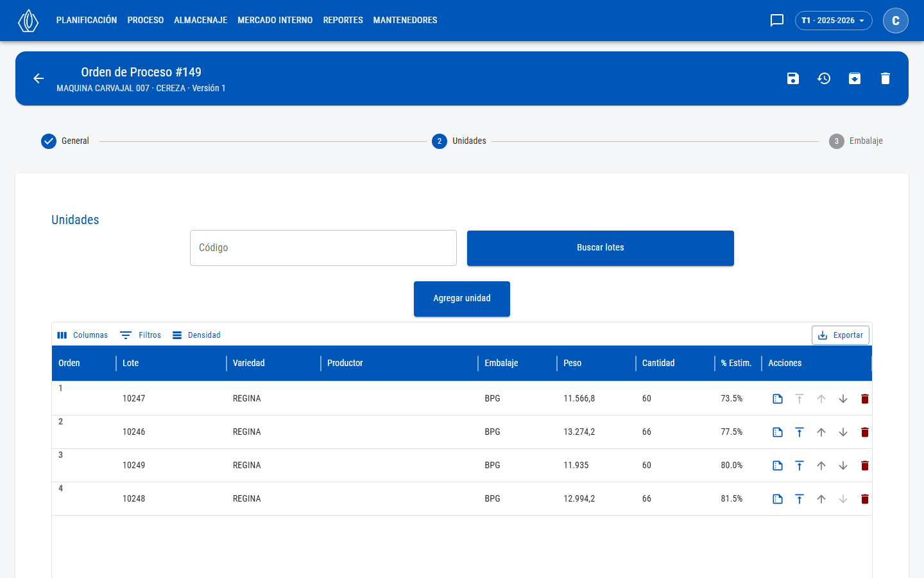Delete lot 10247 row
This screenshot has width=924, height=578.
[x=865, y=399]
